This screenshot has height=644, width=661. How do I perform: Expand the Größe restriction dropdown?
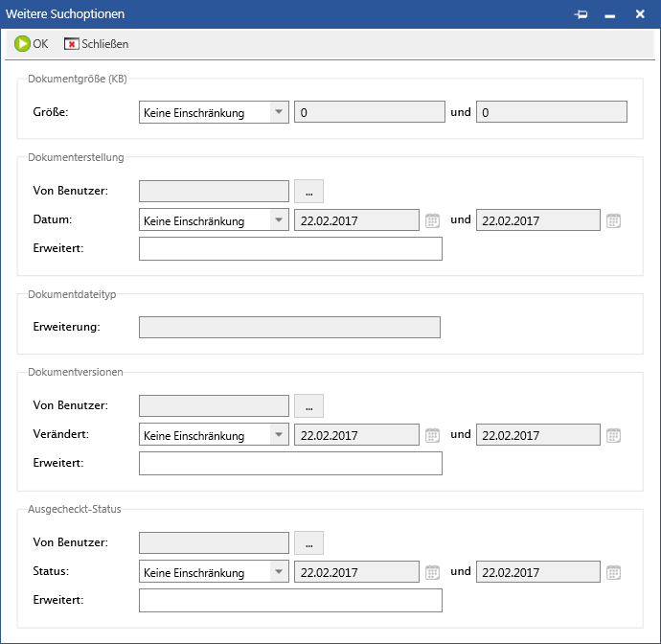279,112
